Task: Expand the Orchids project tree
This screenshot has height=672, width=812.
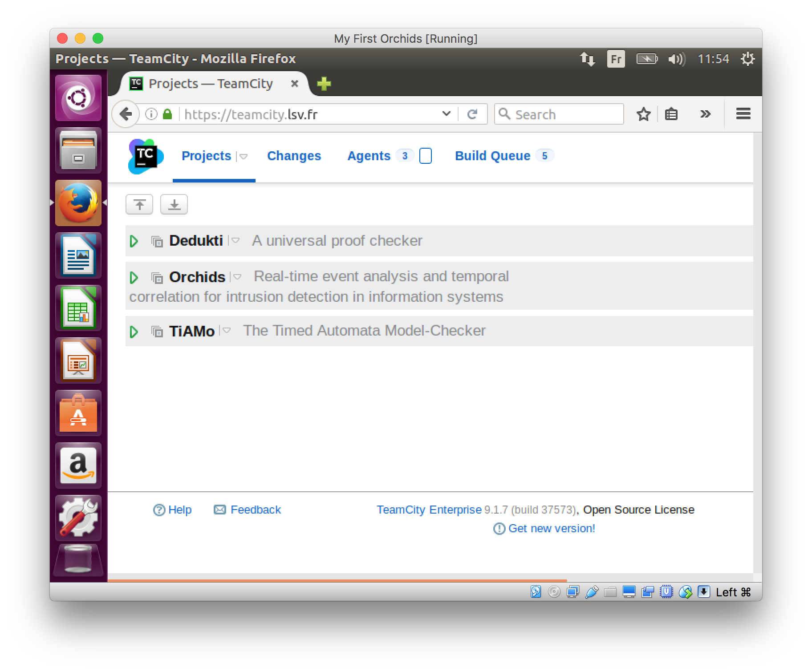Action: click(134, 278)
